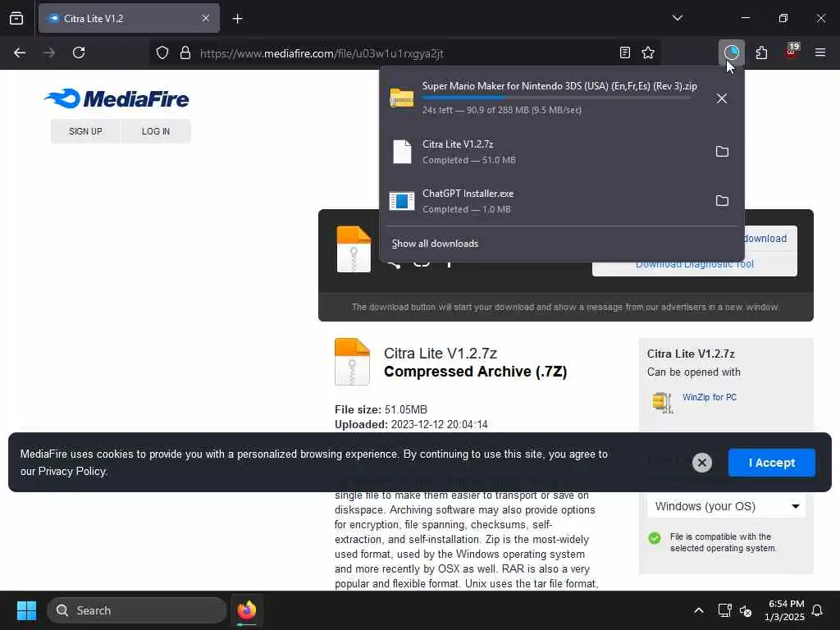This screenshot has width=840, height=630.
Task: Open clock showing 6:54 PM
Action: tap(784, 610)
